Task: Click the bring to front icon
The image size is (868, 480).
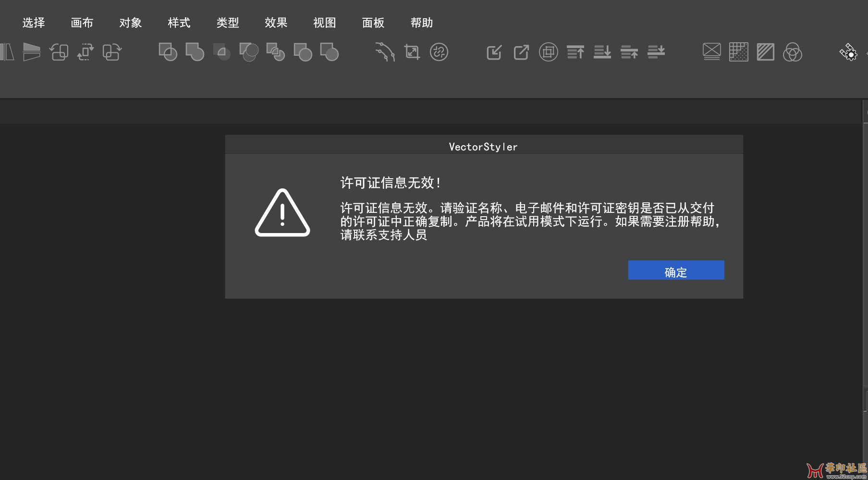Action: [575, 52]
